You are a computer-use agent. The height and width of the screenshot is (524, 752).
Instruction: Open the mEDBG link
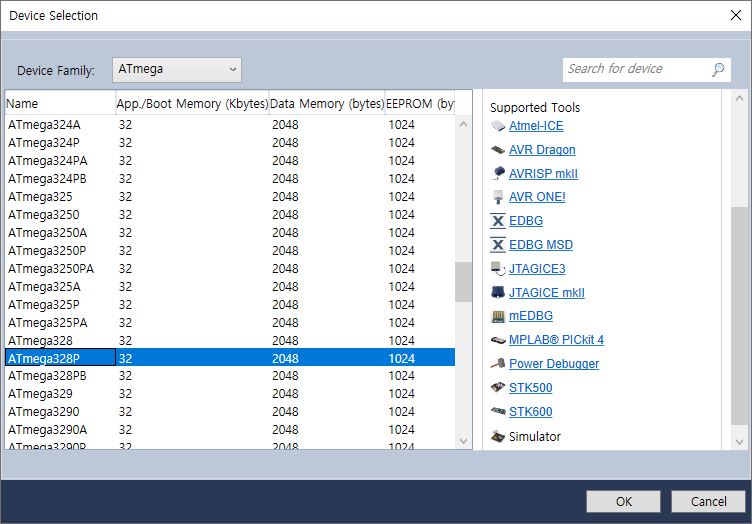pyautogui.click(x=531, y=316)
